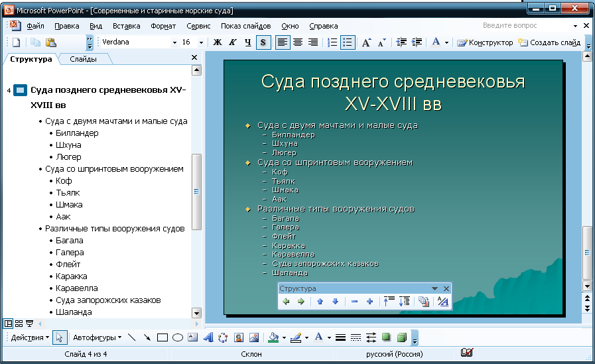Open the Показ слайдов menu
This screenshot has height=364, width=595.
pyautogui.click(x=246, y=26)
